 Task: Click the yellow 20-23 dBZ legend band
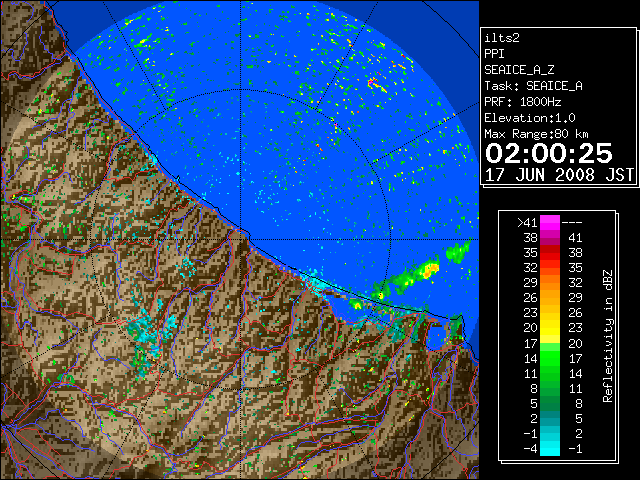pos(550,328)
